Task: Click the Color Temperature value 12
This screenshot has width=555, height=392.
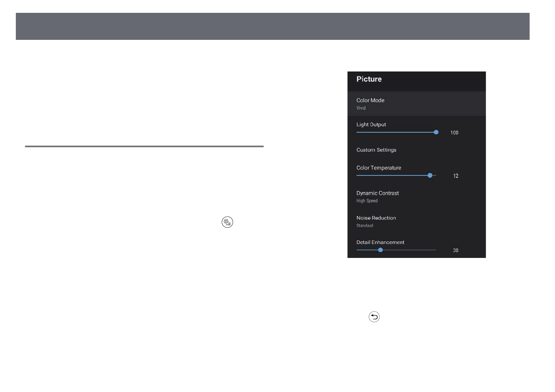Action: (455, 176)
